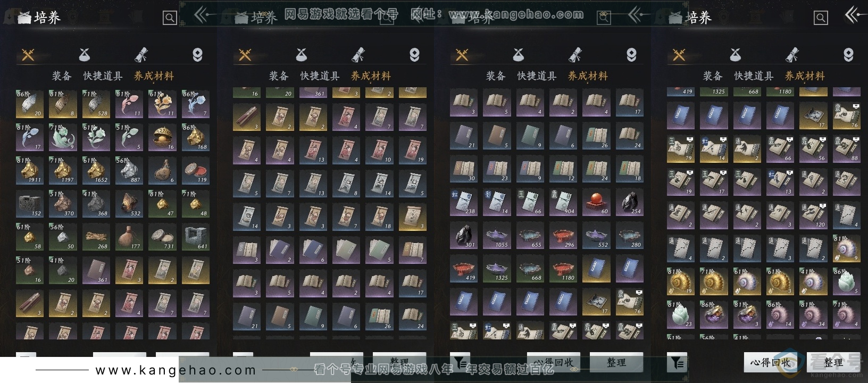Viewport: 868px width, 383px height.
Task: Select the red orb item with count 60
Action: 596,202
